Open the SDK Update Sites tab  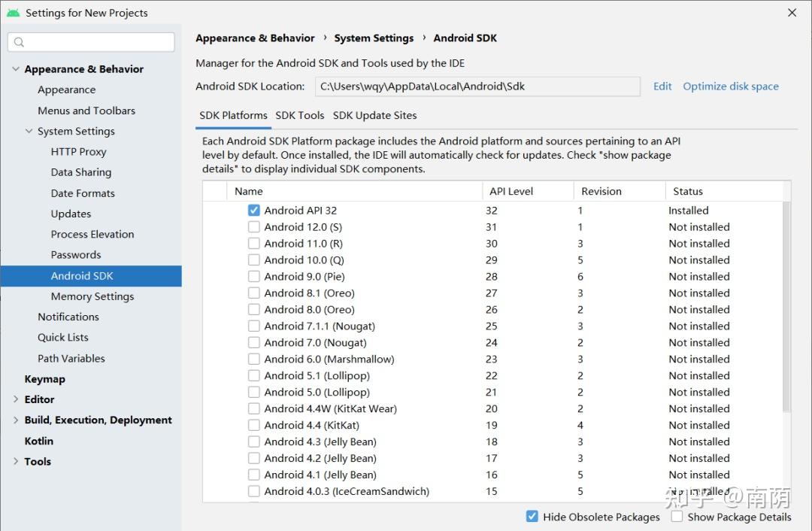click(x=374, y=116)
